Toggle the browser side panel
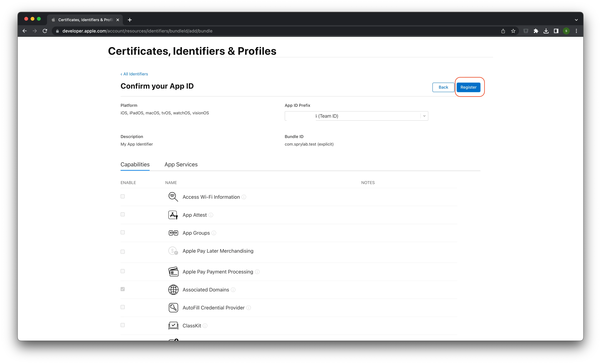Screen dimensions: 601x364 (x=556, y=31)
